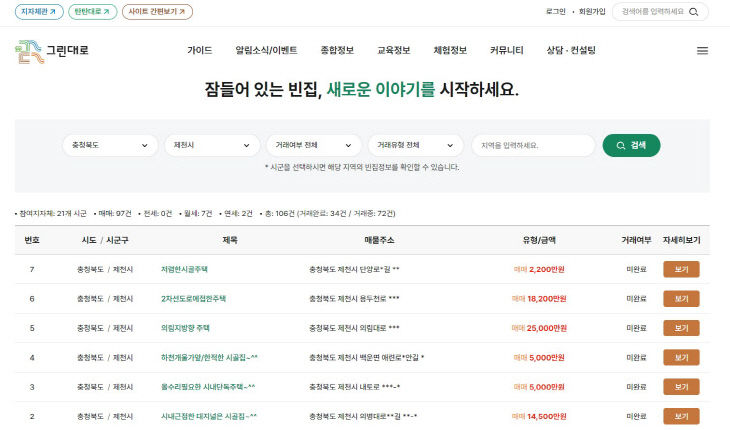The image size is (730, 430).
Task: Open listing 2차선도로에접한주택
Action: click(193, 299)
